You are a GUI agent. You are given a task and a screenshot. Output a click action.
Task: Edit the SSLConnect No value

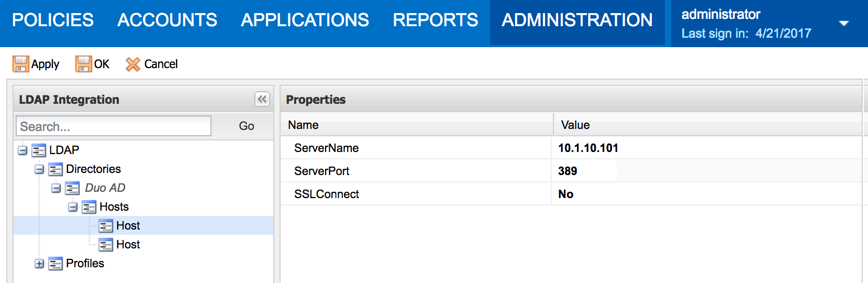tap(565, 194)
